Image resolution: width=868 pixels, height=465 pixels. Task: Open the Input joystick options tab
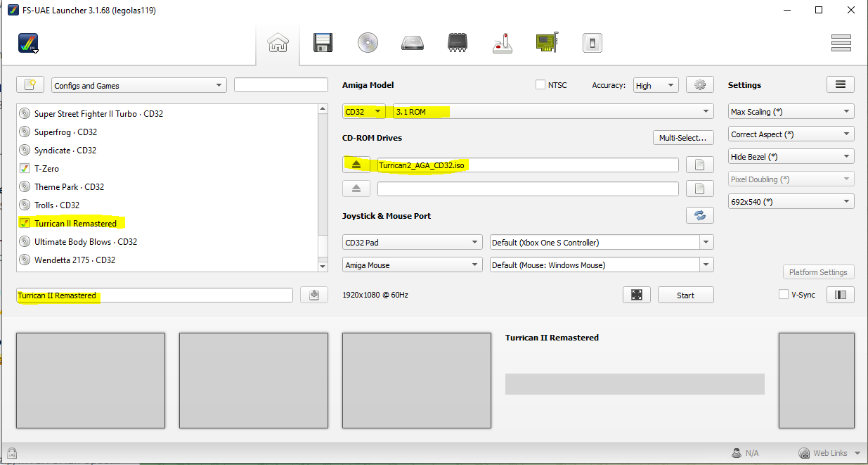click(x=503, y=44)
